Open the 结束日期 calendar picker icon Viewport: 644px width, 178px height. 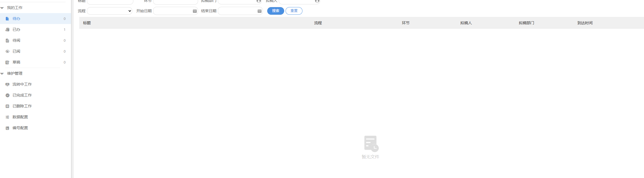tap(260, 11)
